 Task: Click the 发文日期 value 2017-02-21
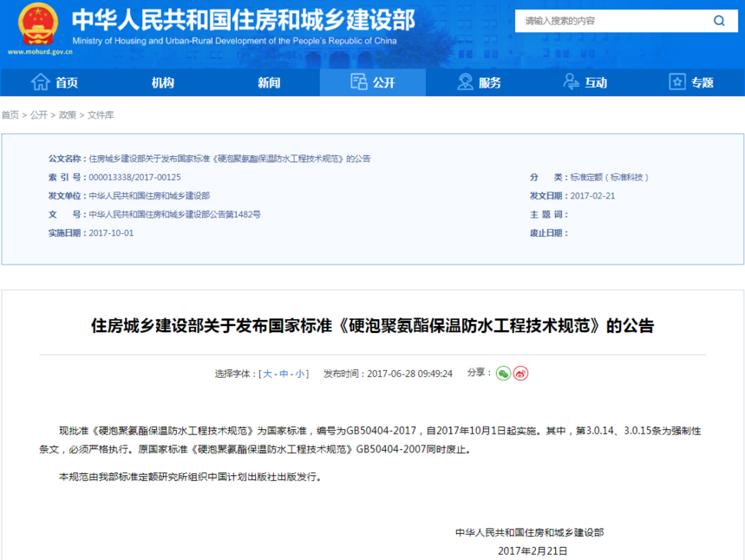[592, 196]
